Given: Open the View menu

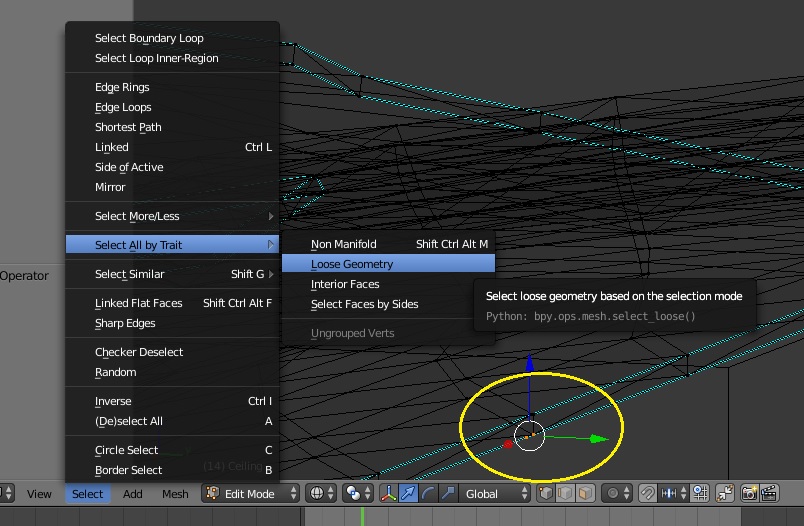Looking at the screenshot, I should [39, 494].
